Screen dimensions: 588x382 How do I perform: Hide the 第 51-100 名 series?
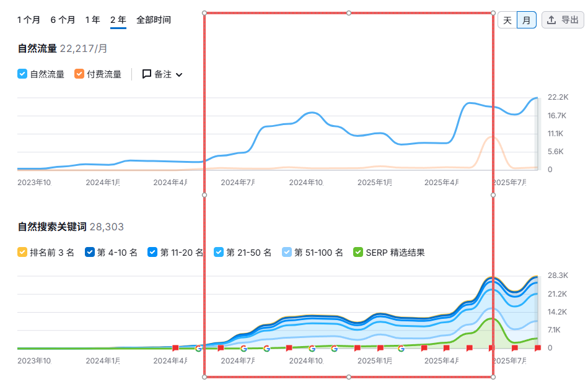[287, 253]
